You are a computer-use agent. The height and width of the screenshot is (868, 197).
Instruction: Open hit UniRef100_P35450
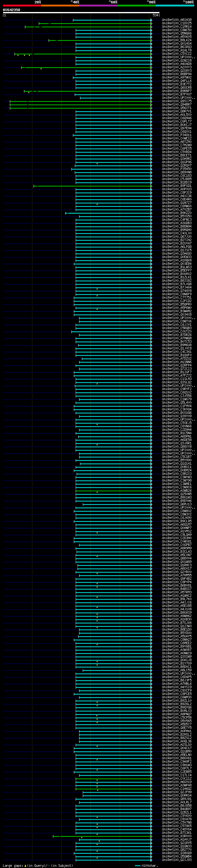(177, 169)
